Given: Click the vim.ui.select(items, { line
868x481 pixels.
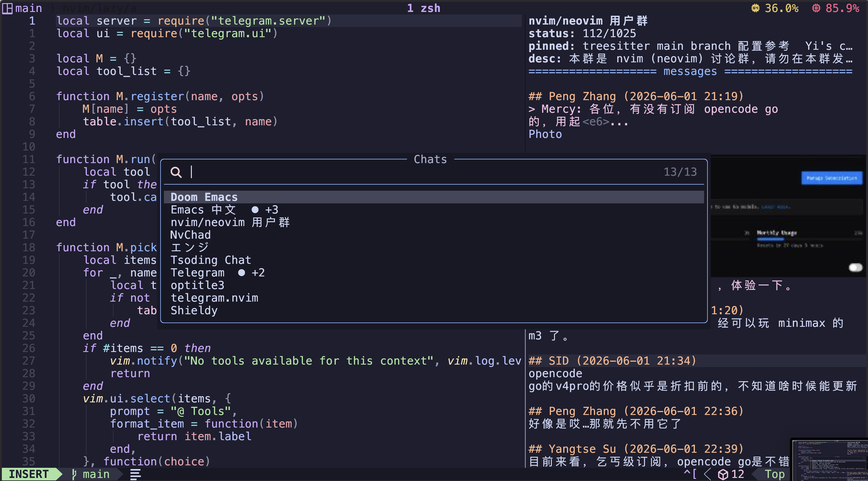Looking at the screenshot, I should click(x=157, y=399).
